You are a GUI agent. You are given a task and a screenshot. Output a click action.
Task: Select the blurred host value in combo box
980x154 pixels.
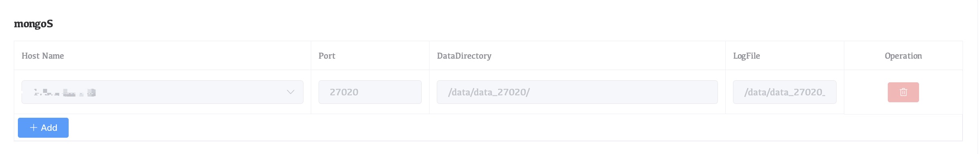coord(65,92)
